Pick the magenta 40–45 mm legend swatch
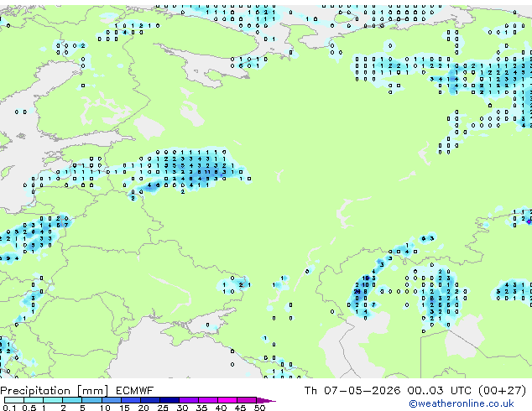 coord(227,400)
